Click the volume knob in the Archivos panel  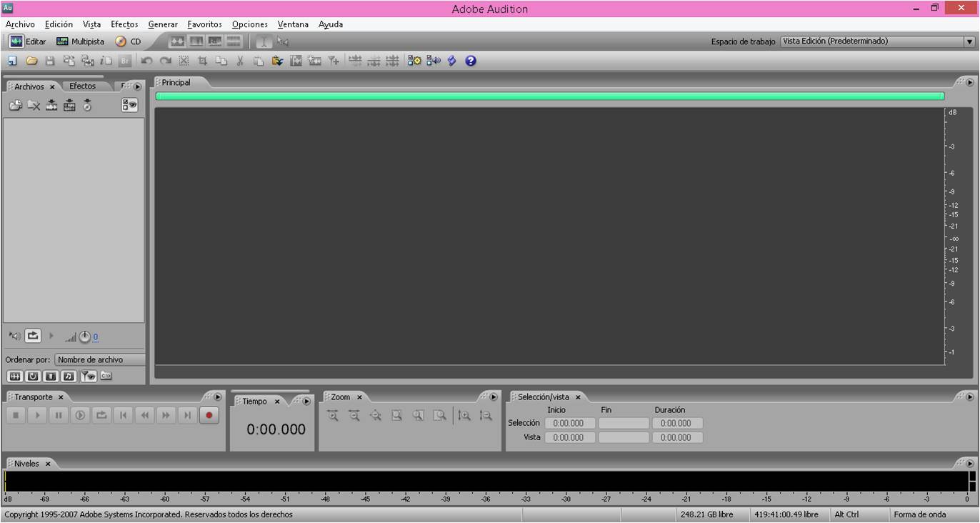tap(85, 337)
